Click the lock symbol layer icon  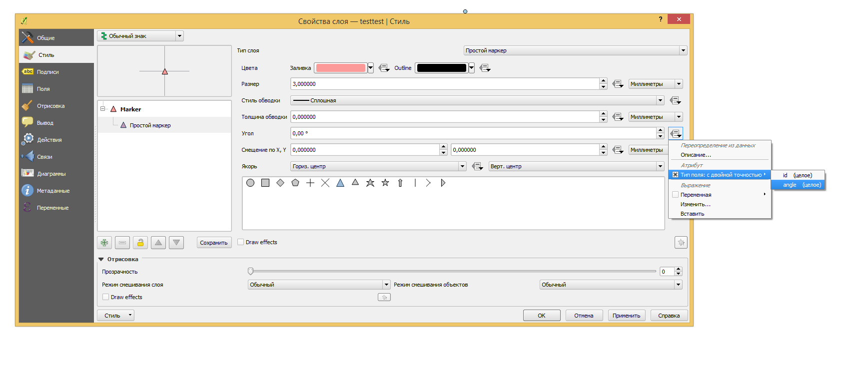coord(140,243)
